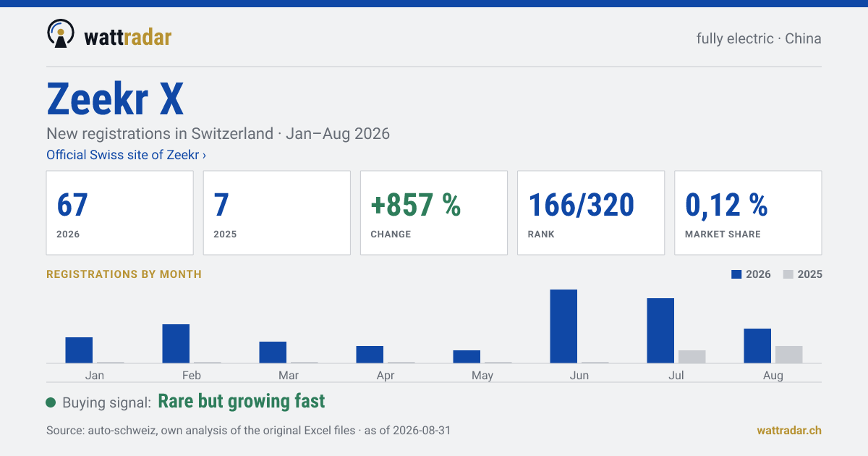Click the 'Buying signal:' label
This screenshot has height=456, width=868.
[106, 402]
